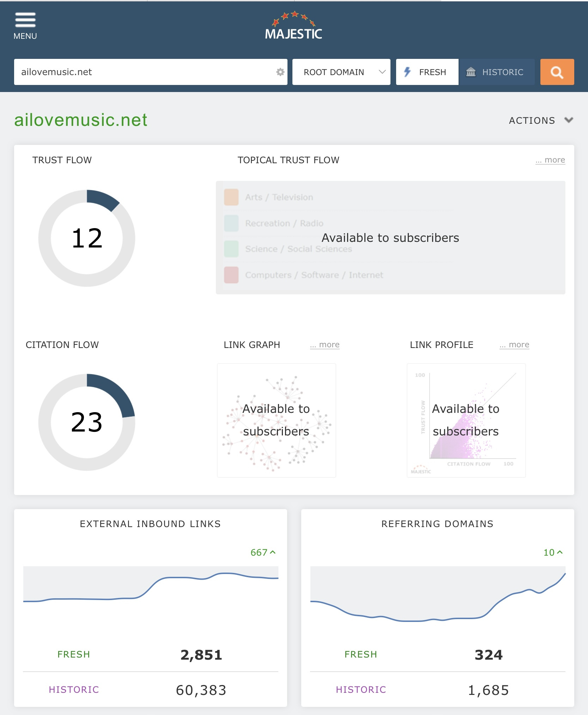Click the Trust Flow 12 donut
Viewport: 588px width, 715px height.
87,238
